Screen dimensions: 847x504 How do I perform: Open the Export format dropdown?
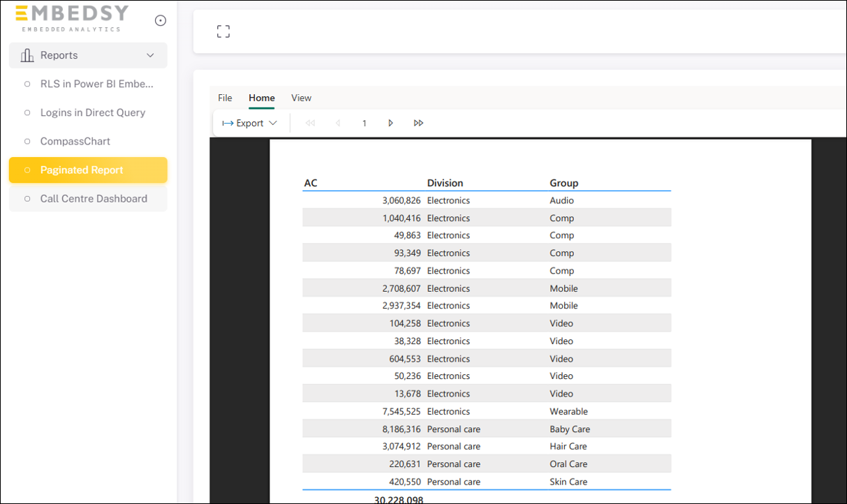coord(272,122)
